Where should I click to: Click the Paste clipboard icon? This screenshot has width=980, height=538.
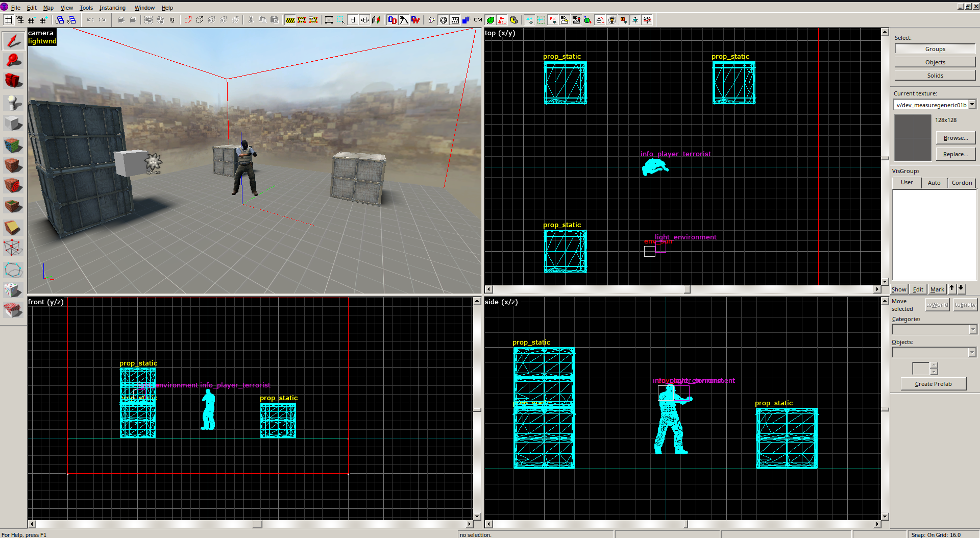(275, 20)
